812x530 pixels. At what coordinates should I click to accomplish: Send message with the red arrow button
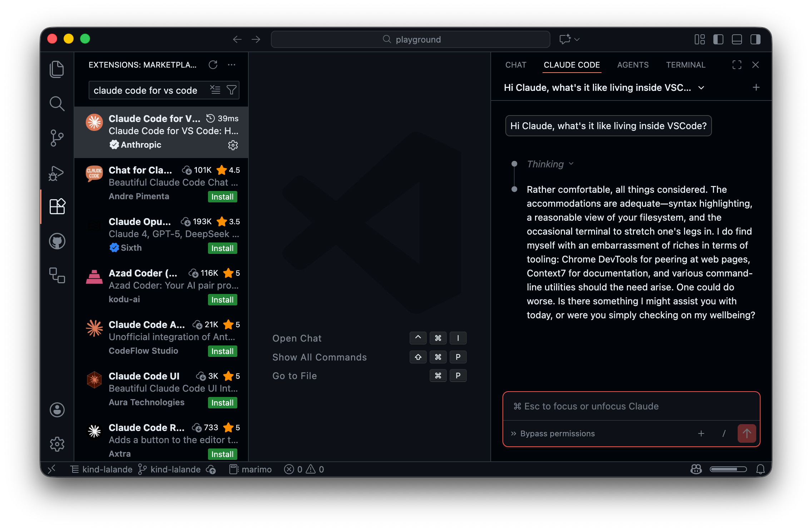747,433
